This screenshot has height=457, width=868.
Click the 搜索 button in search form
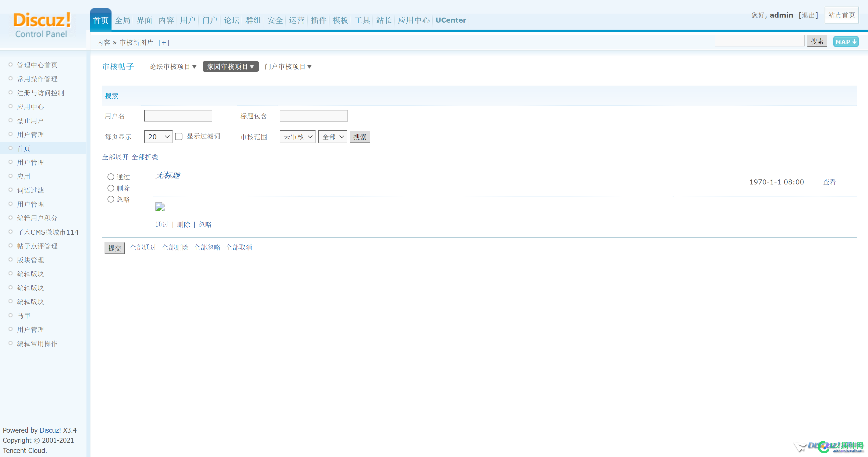pos(360,137)
